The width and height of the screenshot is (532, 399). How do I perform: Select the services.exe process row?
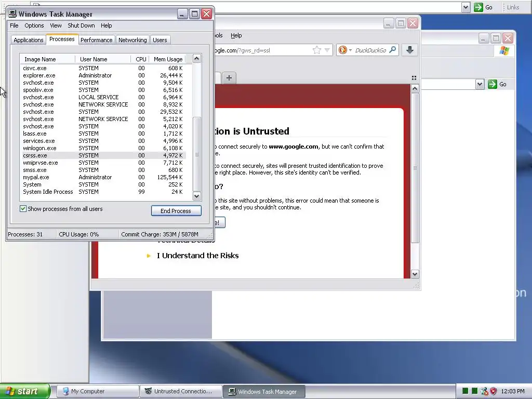pyautogui.click(x=103, y=141)
